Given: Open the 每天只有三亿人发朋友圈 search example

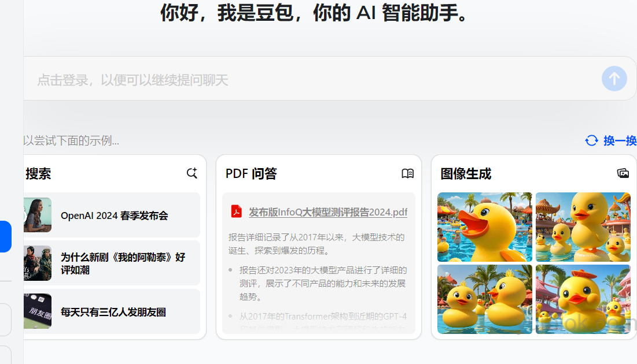Looking at the screenshot, I should pyautogui.click(x=112, y=311).
